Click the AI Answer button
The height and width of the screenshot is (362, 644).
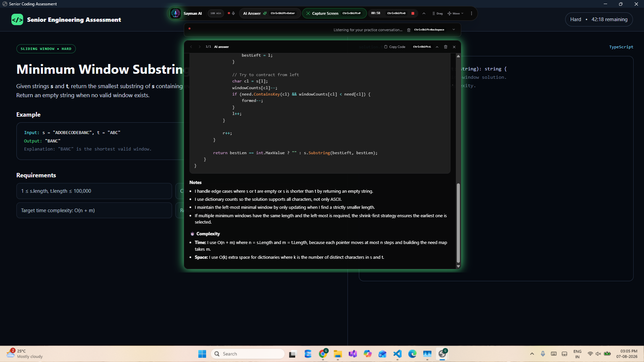coord(269,13)
